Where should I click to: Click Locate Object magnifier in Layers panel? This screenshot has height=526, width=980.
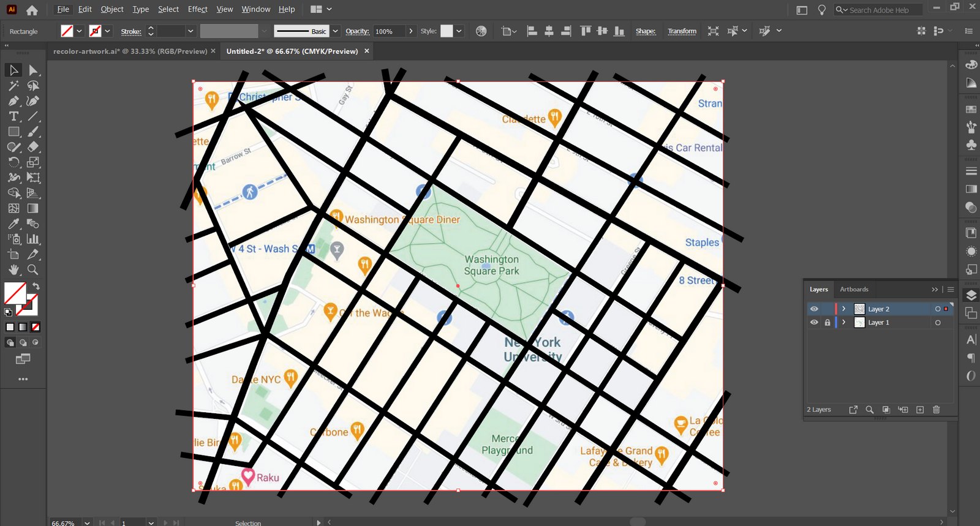pyautogui.click(x=869, y=410)
